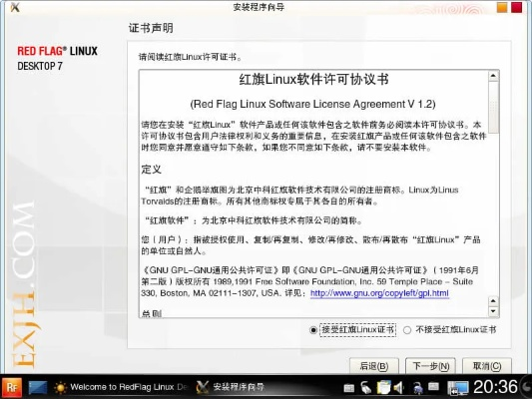
Task: Click the 定义 section heading
Action: [x=152, y=170]
